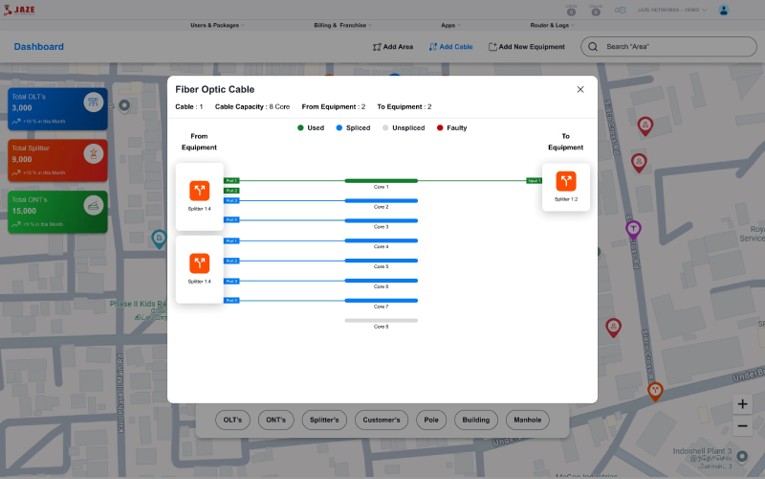This screenshot has height=479, width=765.
Task: Expand the Users & Packages menu
Action: pos(217,25)
